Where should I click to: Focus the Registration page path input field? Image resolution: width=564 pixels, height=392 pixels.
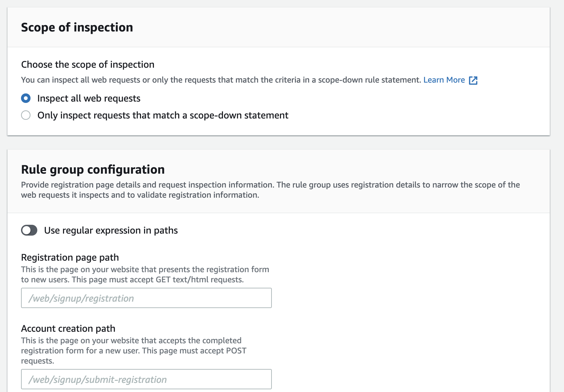[146, 298]
